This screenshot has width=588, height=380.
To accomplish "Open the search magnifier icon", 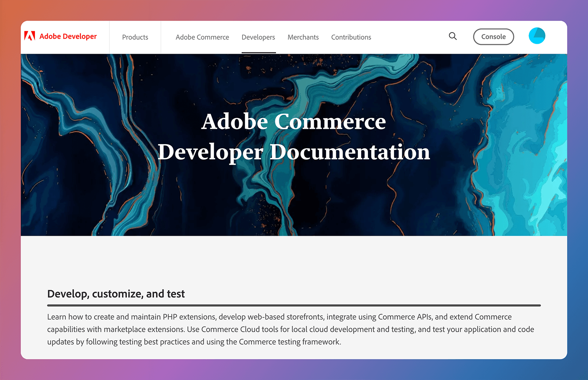I will point(453,36).
